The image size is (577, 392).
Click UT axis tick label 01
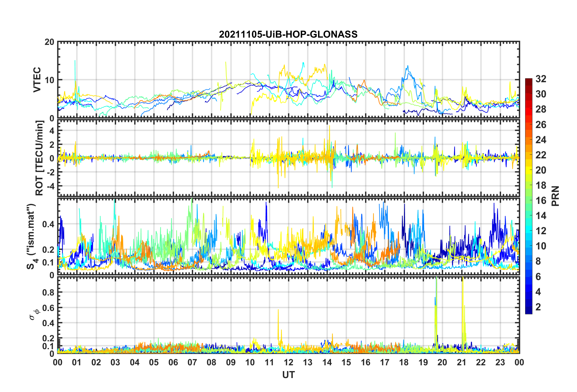(77, 362)
